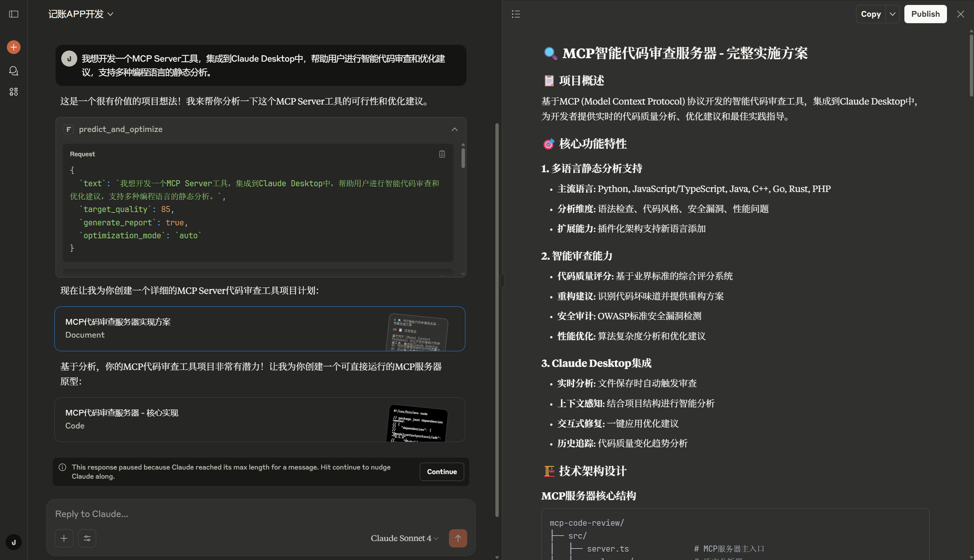
Task: Click the 主流语言 bullet line
Action: pos(694,189)
